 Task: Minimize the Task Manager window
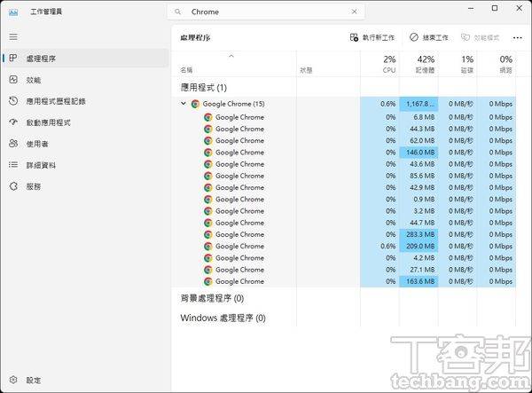tap(471, 8)
